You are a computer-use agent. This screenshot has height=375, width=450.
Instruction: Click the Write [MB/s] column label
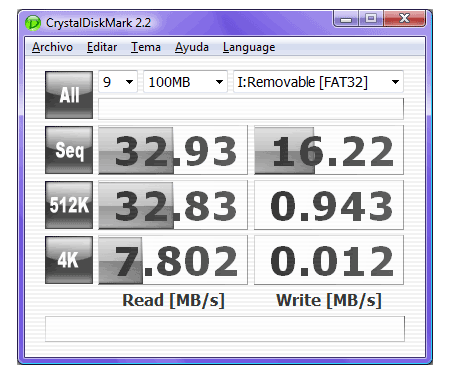click(329, 300)
